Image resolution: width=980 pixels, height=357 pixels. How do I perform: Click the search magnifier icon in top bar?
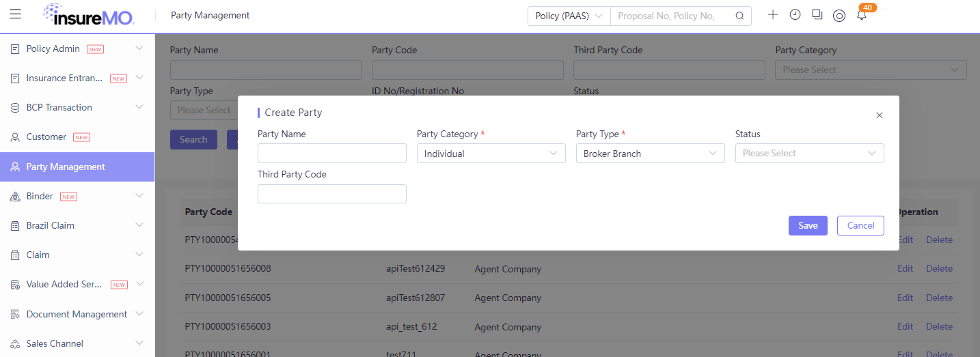pyautogui.click(x=739, y=16)
